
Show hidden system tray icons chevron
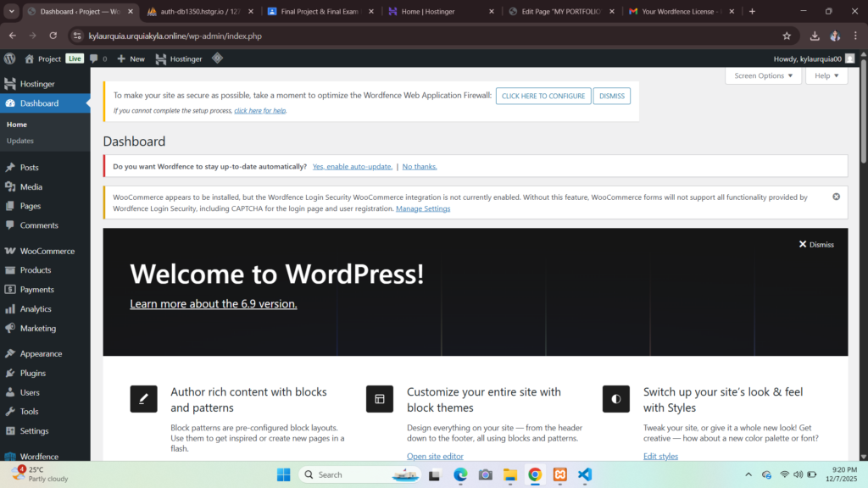748,474
